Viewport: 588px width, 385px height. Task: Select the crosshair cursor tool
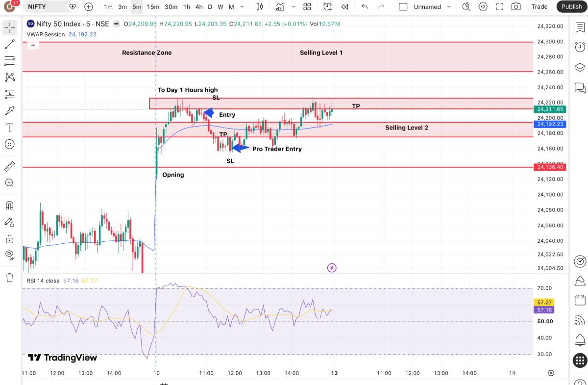(x=10, y=27)
